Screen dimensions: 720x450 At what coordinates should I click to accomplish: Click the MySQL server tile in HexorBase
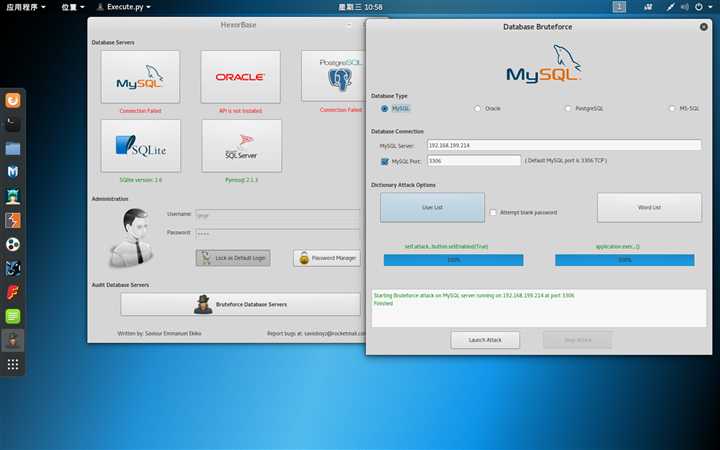click(141, 77)
